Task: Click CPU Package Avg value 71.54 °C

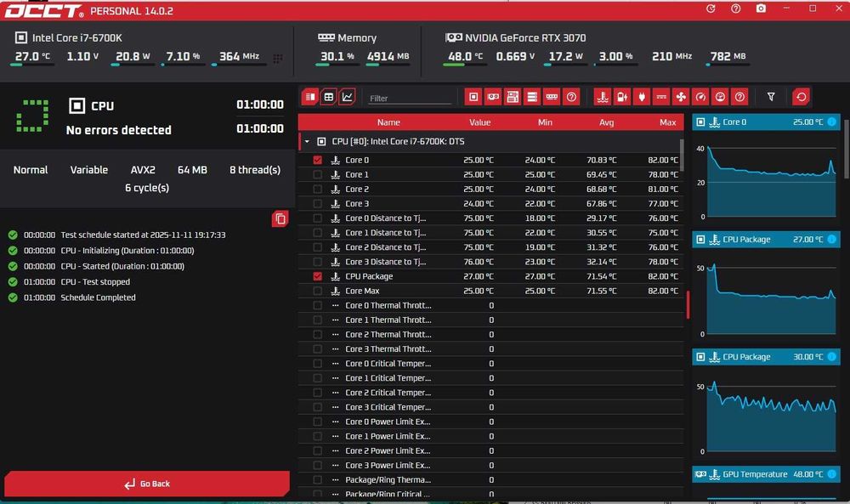Action: [601, 276]
